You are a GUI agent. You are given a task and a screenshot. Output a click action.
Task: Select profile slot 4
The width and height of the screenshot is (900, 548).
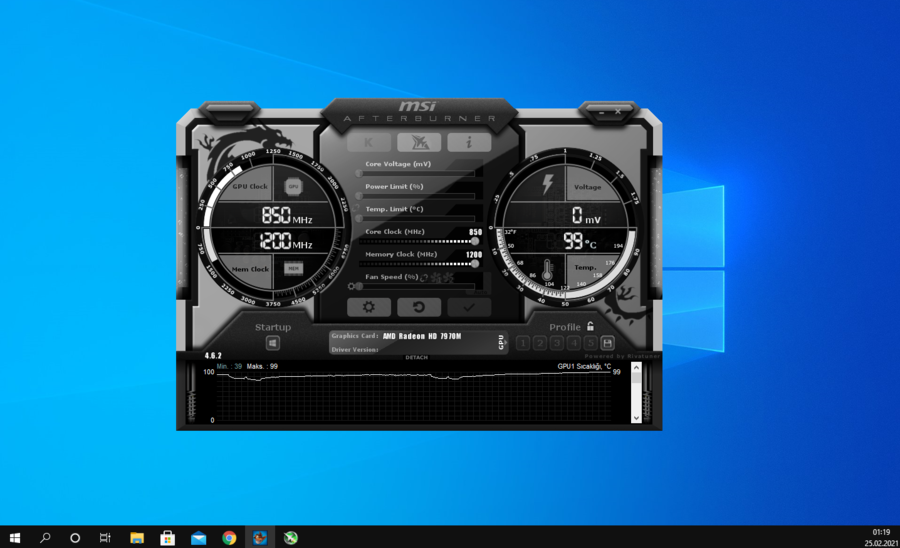(573, 343)
